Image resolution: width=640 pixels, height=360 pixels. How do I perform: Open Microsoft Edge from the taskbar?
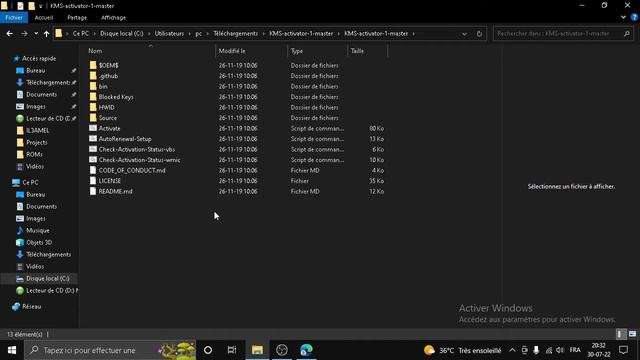click(306, 350)
